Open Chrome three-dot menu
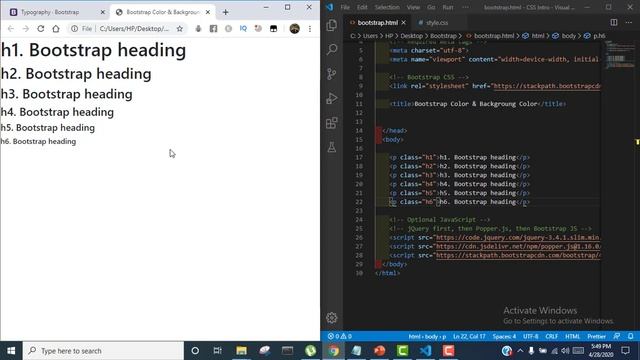Image resolution: width=640 pixels, height=360 pixels. (310, 29)
